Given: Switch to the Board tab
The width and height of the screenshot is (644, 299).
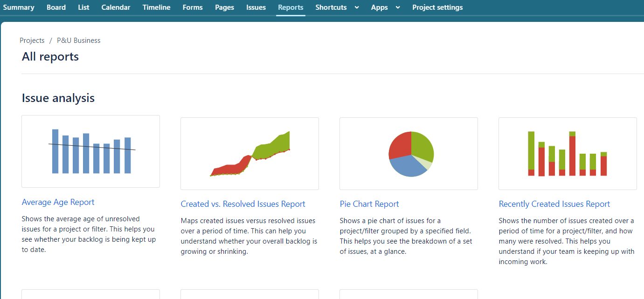Looking at the screenshot, I should point(56,7).
